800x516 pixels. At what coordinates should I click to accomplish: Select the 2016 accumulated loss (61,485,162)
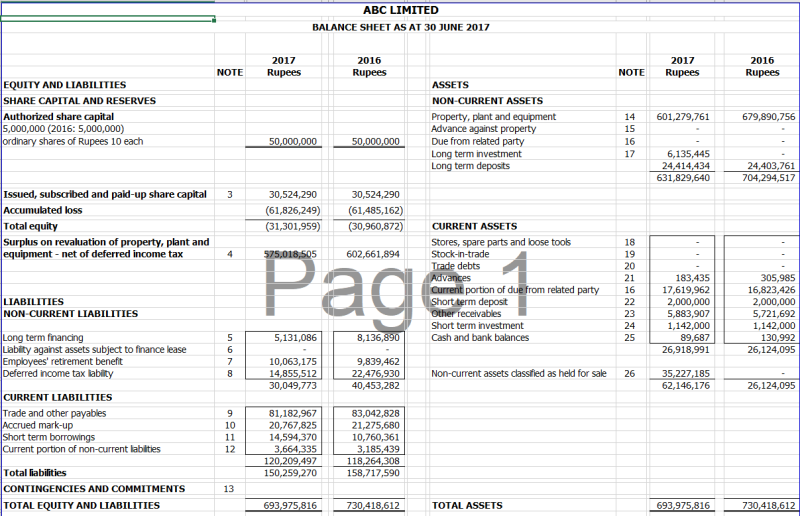375,210
